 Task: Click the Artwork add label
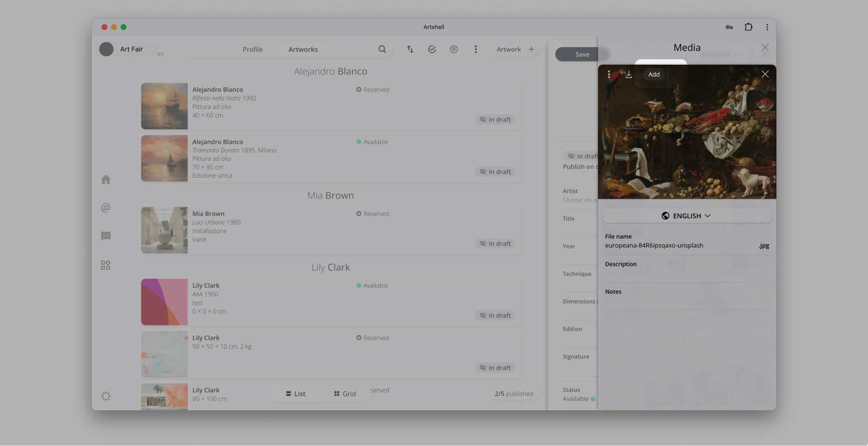point(508,49)
